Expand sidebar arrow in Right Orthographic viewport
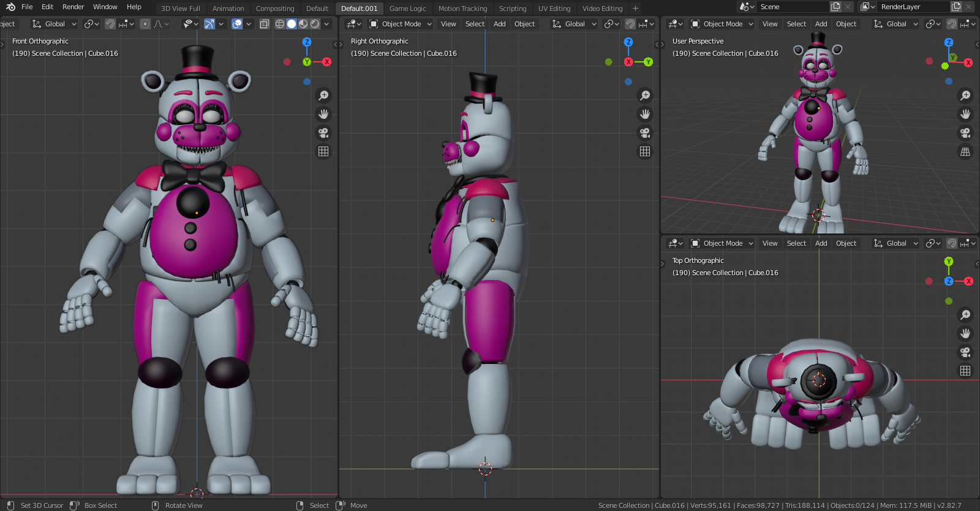 [657, 44]
